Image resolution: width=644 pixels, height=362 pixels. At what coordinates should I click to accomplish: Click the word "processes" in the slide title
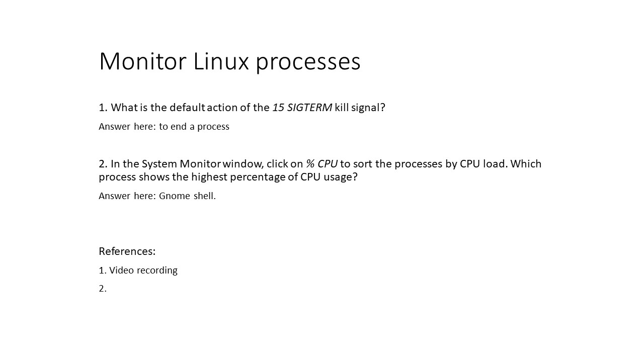(x=308, y=63)
